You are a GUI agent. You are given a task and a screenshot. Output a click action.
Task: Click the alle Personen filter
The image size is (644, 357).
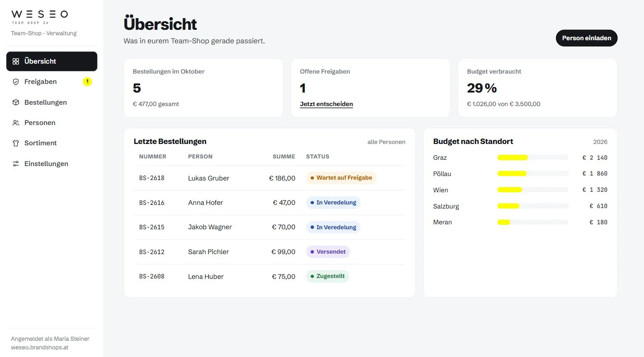386,142
